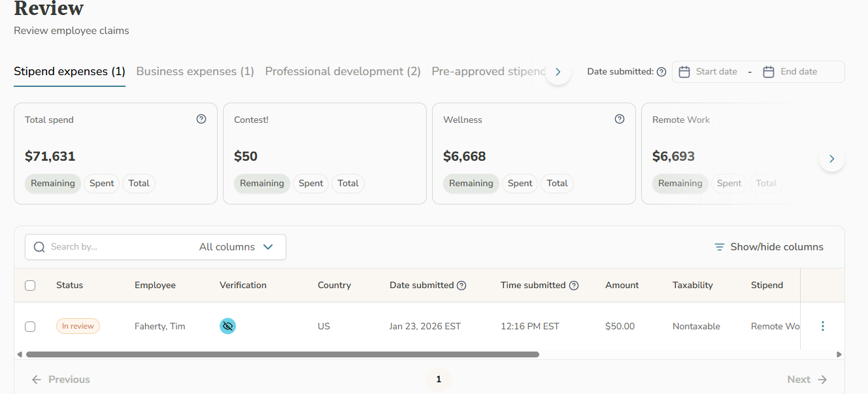868x394 pixels.
Task: Toggle Remaining on Total spend card
Action: (x=53, y=184)
